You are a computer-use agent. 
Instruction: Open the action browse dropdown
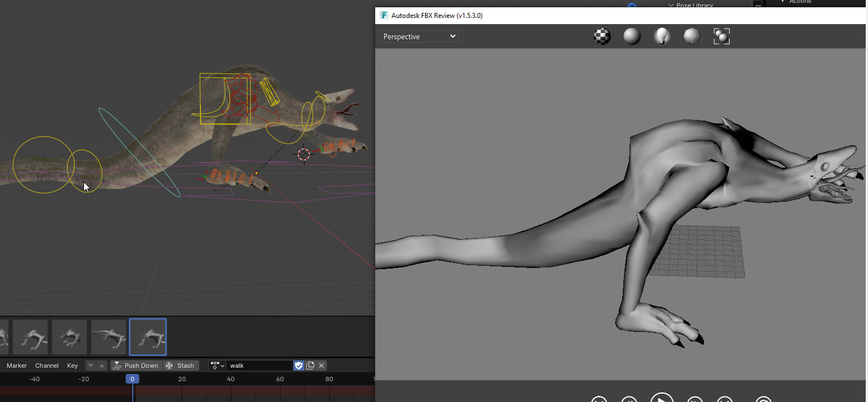(x=217, y=366)
